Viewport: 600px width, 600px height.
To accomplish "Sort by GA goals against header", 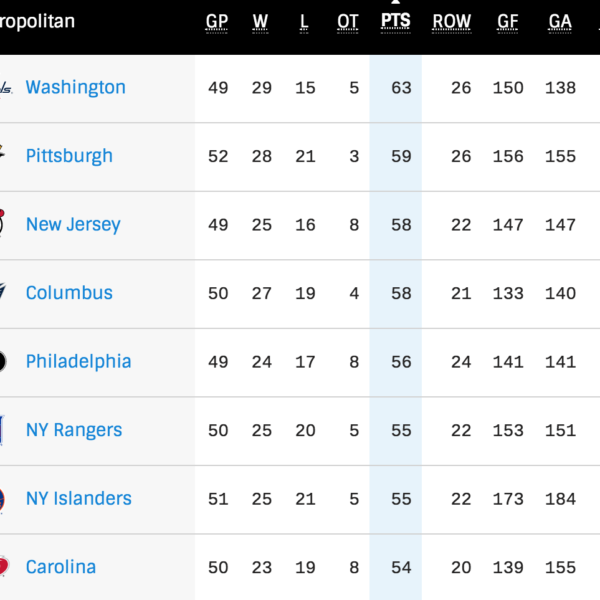I will click(x=560, y=22).
